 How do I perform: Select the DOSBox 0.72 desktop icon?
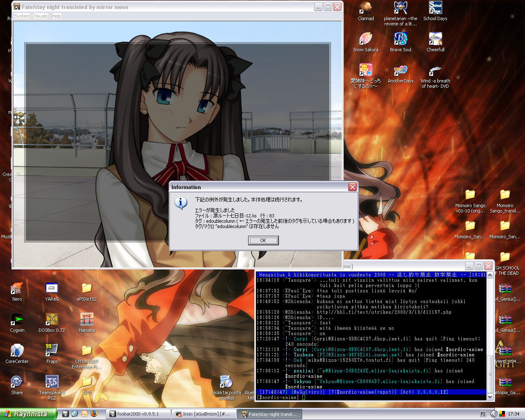tap(52, 323)
